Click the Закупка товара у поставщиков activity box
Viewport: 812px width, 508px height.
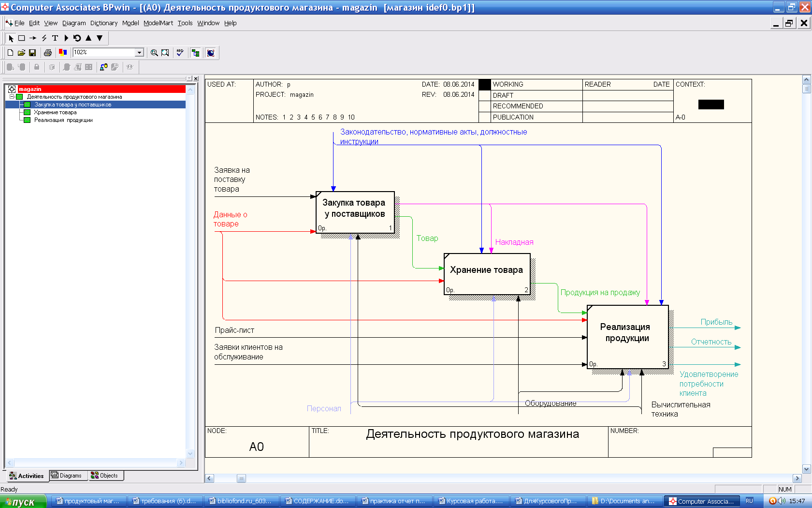click(355, 212)
